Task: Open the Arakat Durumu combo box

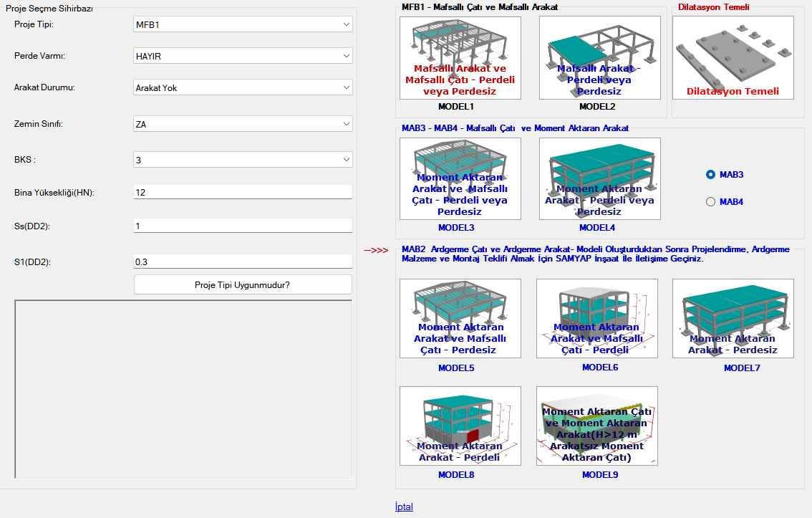Action: point(243,87)
